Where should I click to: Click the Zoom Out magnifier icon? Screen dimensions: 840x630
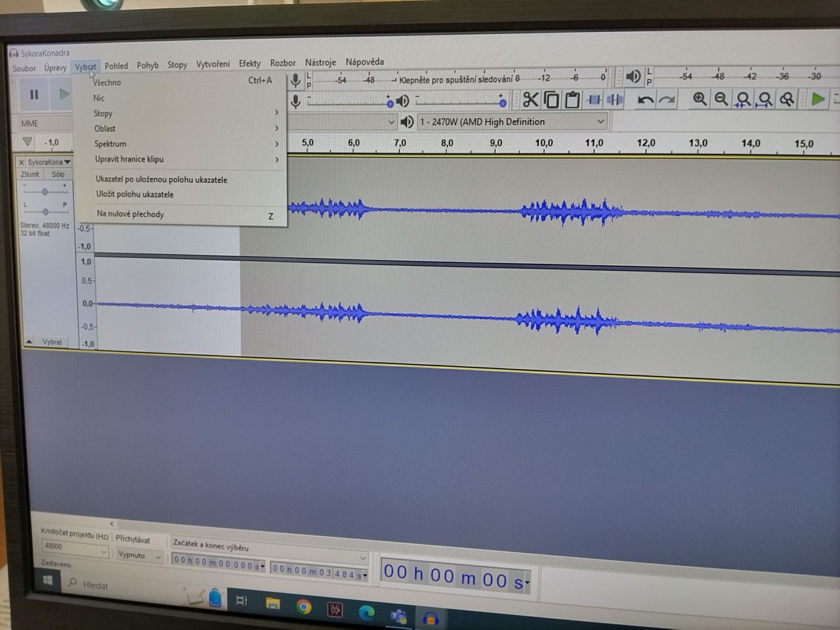[721, 99]
